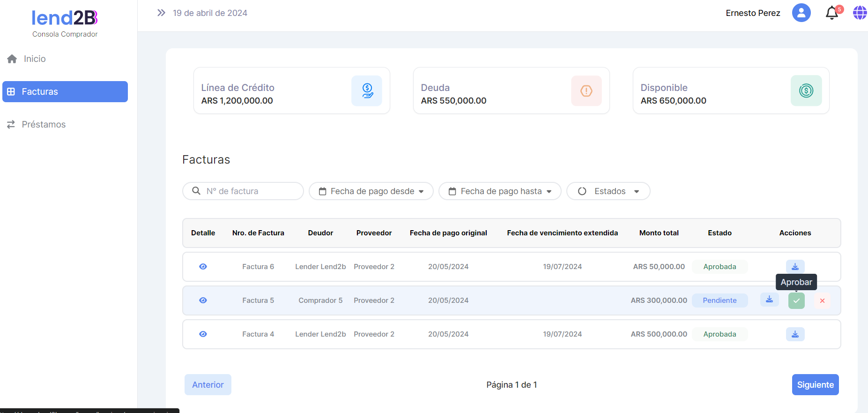Open Préstamos in sidebar
This screenshot has width=868, height=413.
(43, 125)
